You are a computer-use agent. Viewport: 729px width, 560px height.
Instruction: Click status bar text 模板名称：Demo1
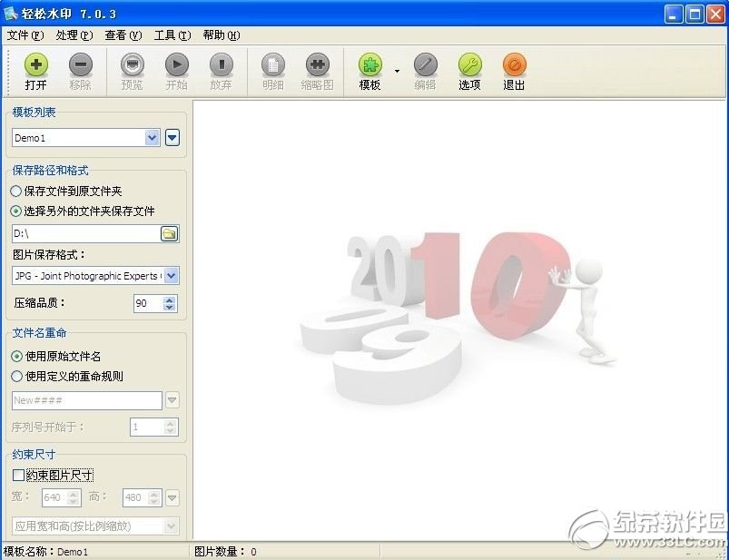[x=45, y=552]
